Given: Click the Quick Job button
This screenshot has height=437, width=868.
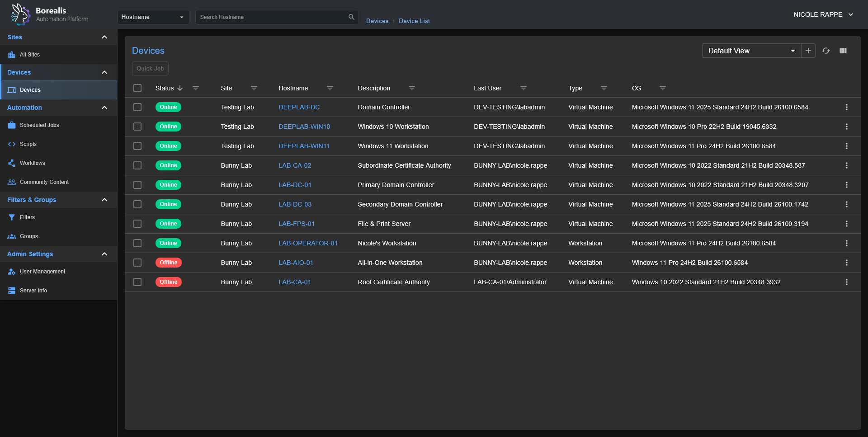Looking at the screenshot, I should 150,68.
